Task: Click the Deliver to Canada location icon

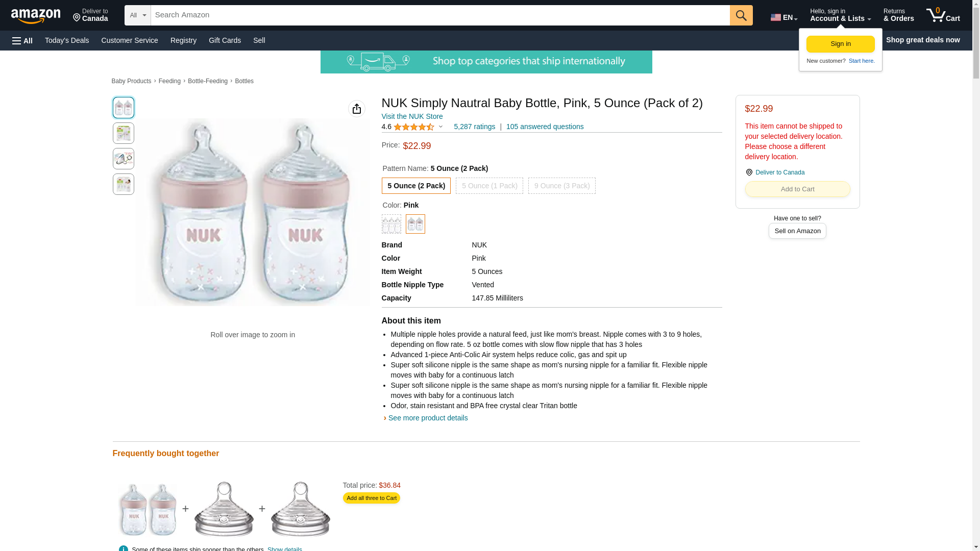Action: [x=749, y=172]
